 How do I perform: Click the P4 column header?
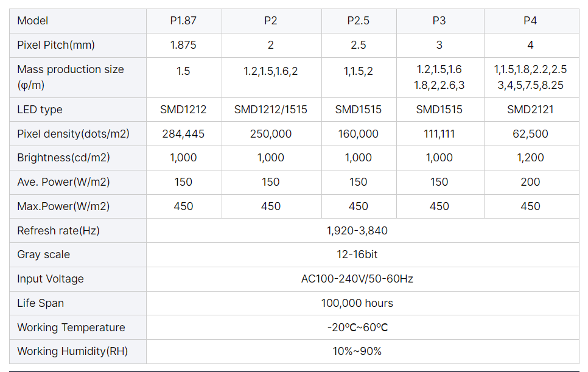tap(531, 21)
